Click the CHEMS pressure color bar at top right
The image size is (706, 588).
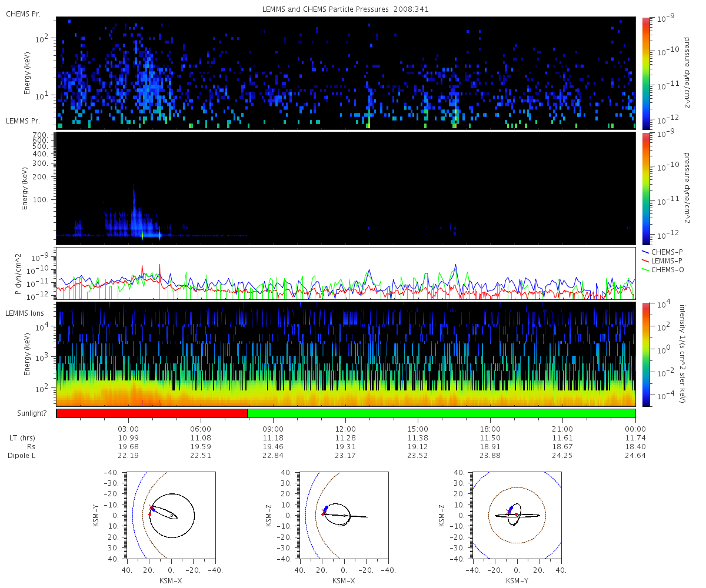tap(647, 73)
